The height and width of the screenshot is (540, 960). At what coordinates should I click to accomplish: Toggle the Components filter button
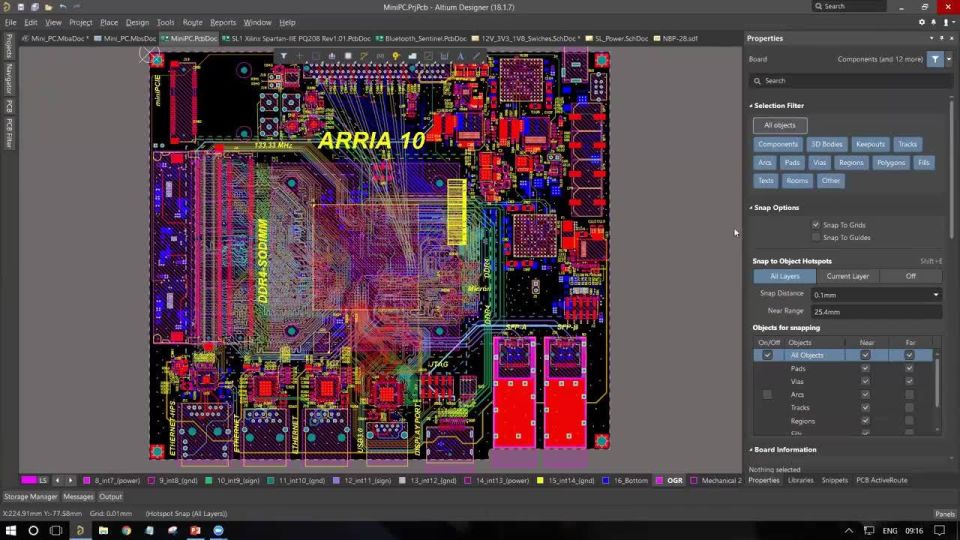tap(778, 144)
